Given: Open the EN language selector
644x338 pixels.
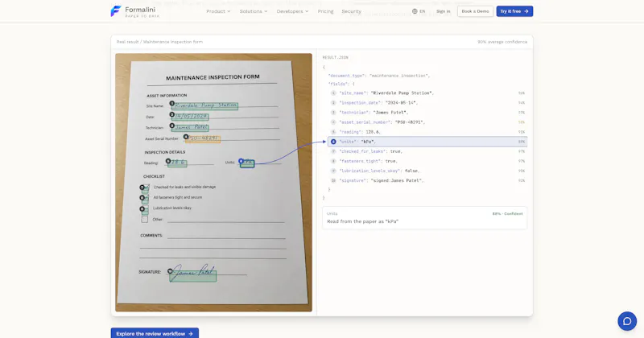Looking at the screenshot, I should coord(419,11).
